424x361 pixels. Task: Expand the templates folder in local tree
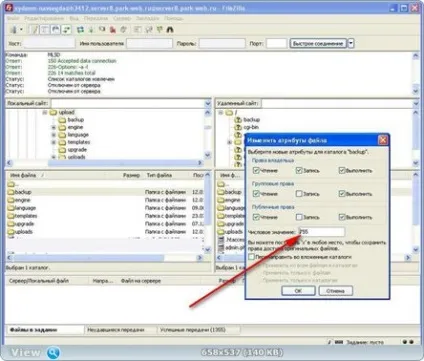[x=53, y=142]
